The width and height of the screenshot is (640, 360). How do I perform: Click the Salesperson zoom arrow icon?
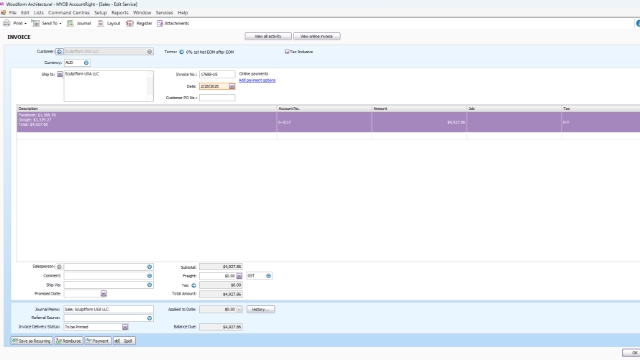[59, 267]
